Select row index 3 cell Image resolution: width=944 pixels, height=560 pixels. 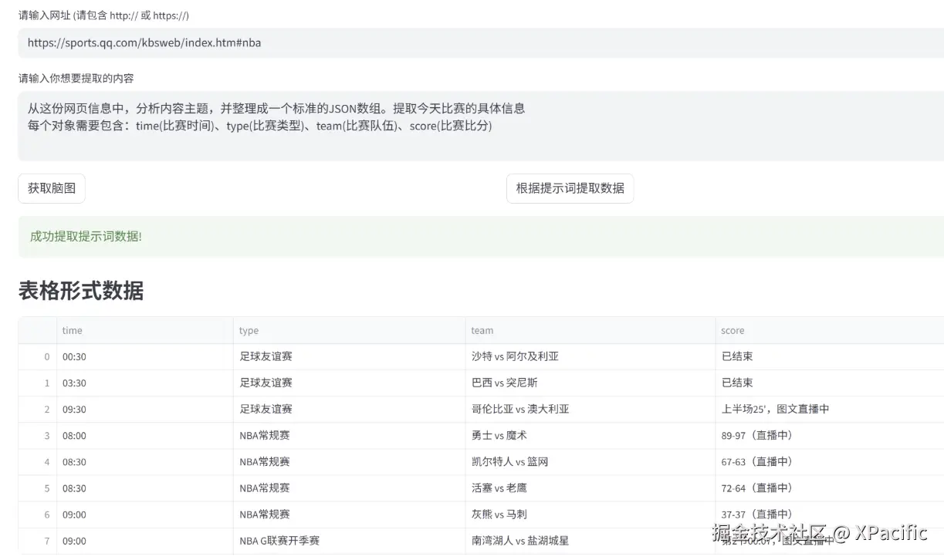pos(38,435)
